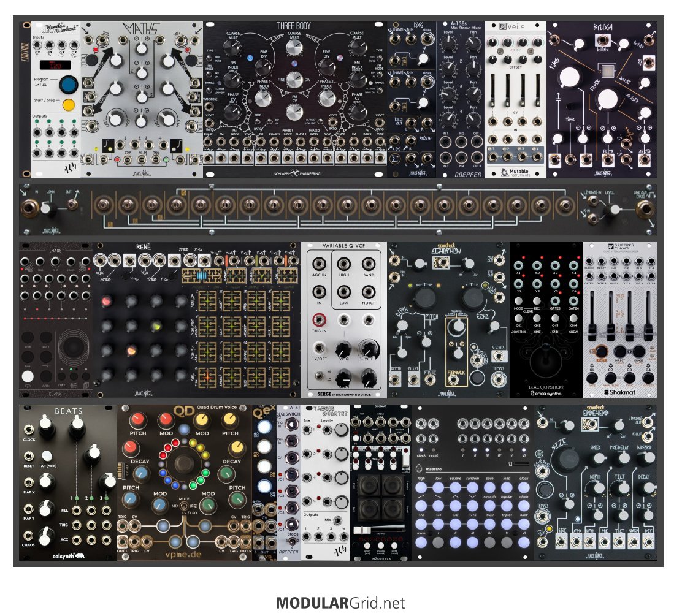Click the blue Program knob on Pamela's Workout

[69, 85]
